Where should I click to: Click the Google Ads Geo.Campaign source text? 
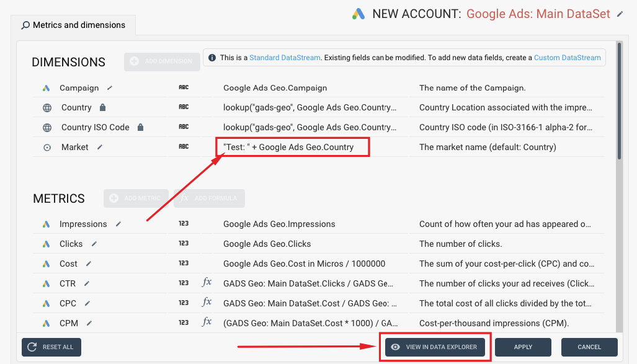275,88
